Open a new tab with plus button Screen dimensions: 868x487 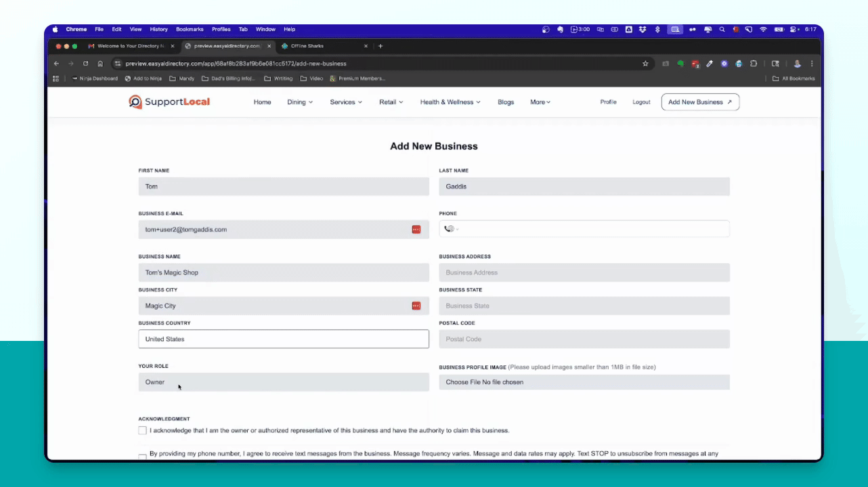pyautogui.click(x=381, y=46)
